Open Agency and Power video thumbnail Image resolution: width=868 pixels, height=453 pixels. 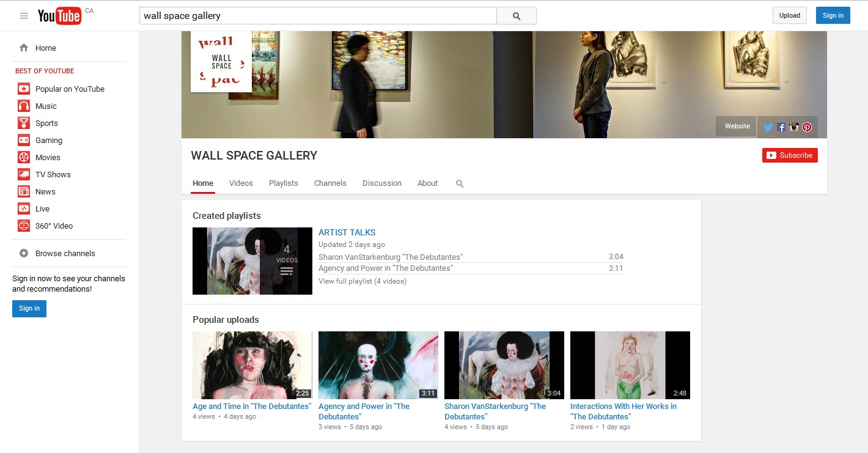point(378,366)
